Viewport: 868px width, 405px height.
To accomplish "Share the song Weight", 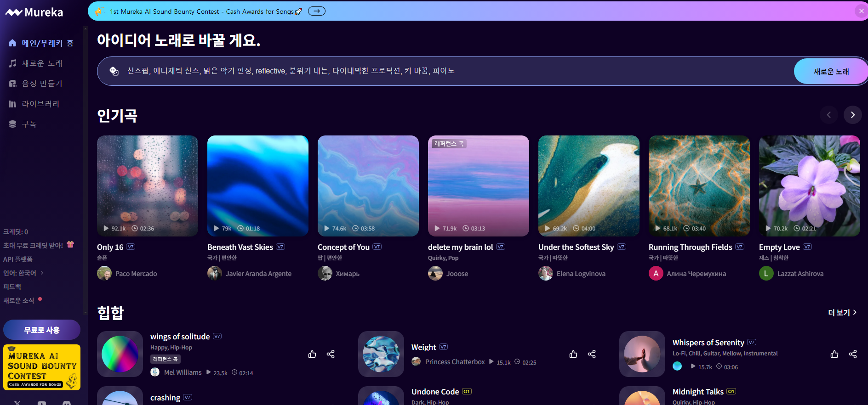I will (592, 354).
